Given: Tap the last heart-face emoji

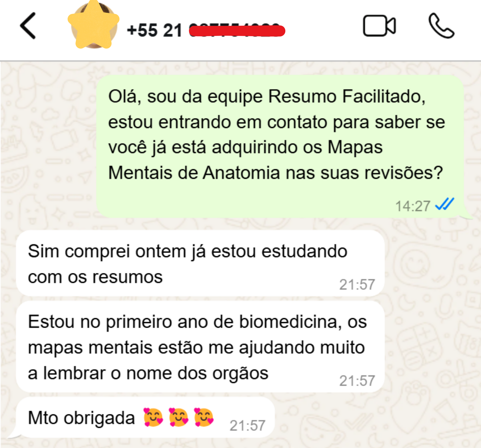Looking at the screenshot, I should click(204, 417).
